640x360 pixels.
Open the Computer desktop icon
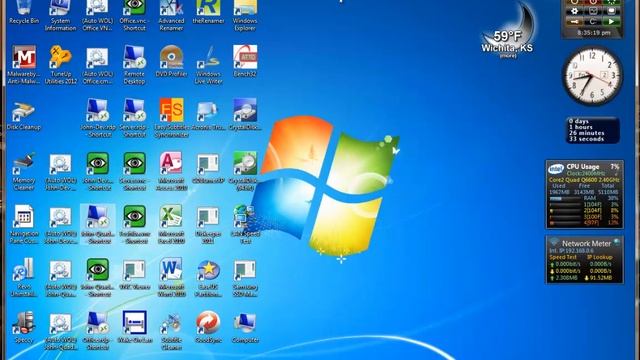pos(245,327)
